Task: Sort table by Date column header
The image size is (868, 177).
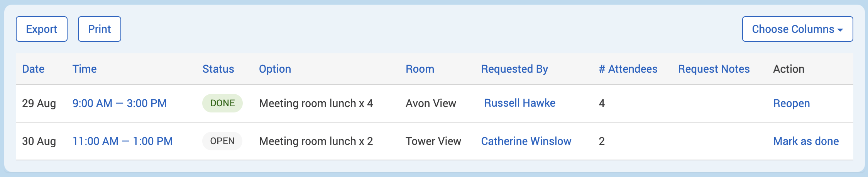Action: pos(33,69)
